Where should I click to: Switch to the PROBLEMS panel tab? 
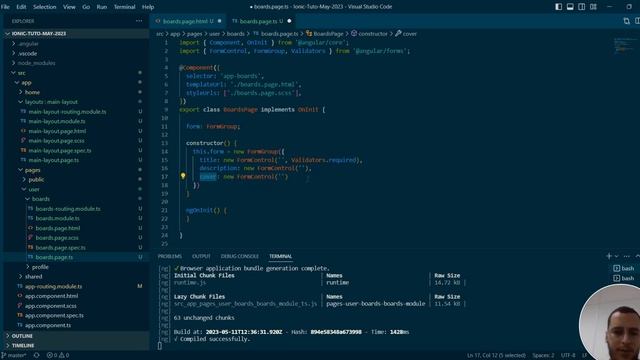tap(170, 256)
